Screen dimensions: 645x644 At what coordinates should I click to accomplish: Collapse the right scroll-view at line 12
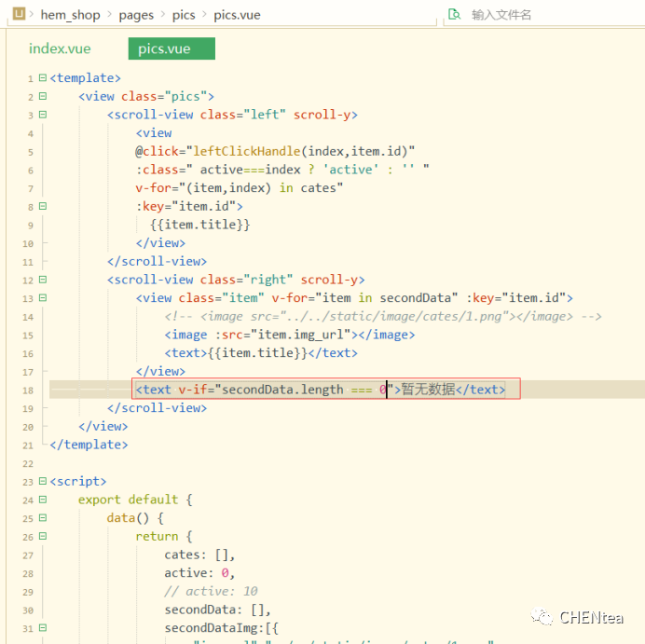click(42, 280)
